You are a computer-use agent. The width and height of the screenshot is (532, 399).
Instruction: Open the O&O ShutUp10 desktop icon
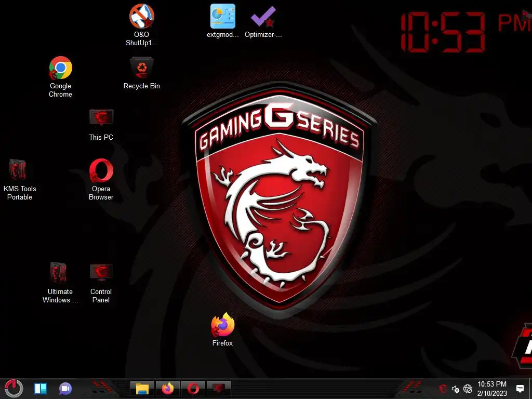tap(141, 25)
